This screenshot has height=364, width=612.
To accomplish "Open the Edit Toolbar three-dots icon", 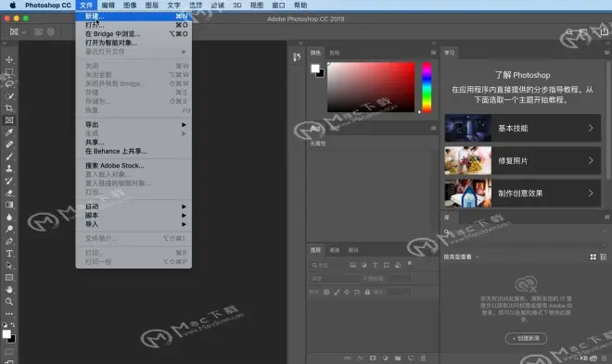I will click(x=9, y=314).
